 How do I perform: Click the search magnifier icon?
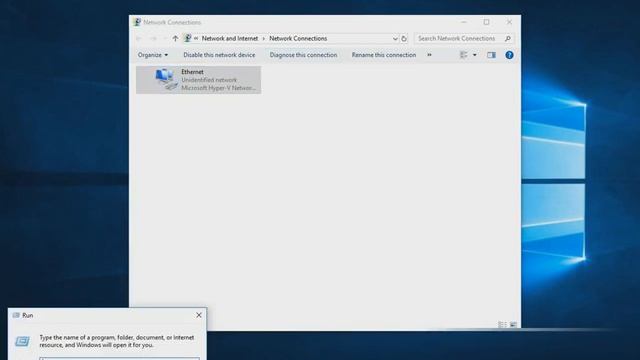tap(508, 38)
